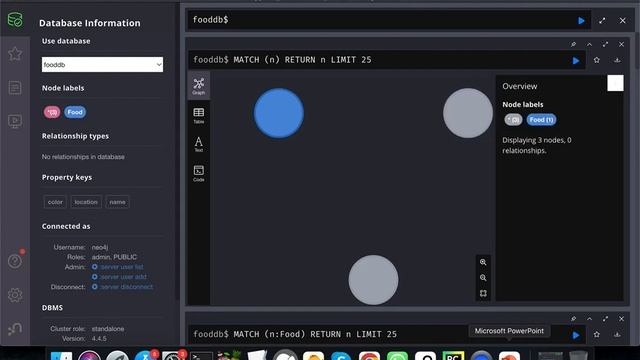This screenshot has height=360, width=640.
Task: Open the Database Information sidebar icon
Action: pos(15,20)
